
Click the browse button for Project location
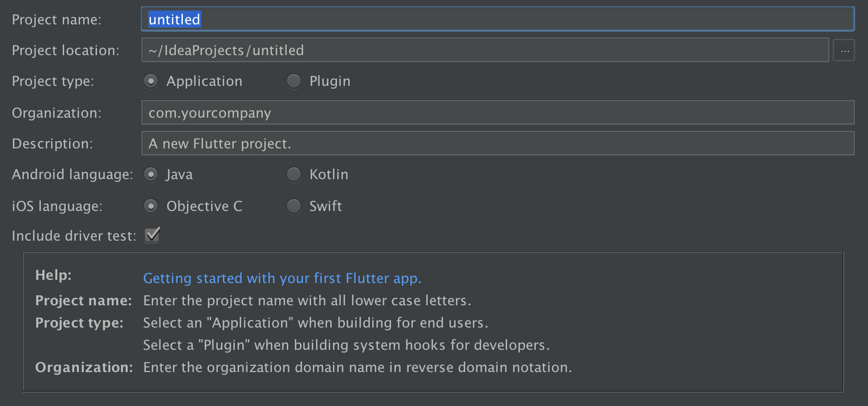(844, 51)
